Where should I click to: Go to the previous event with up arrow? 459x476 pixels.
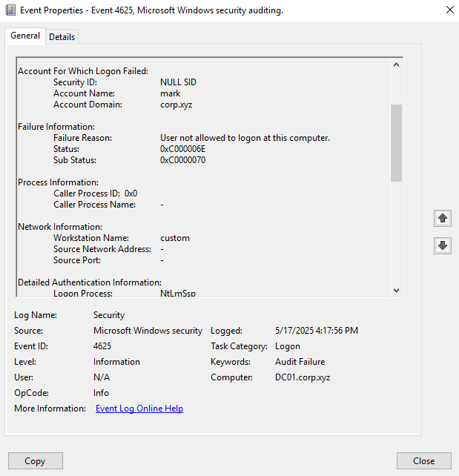point(443,218)
